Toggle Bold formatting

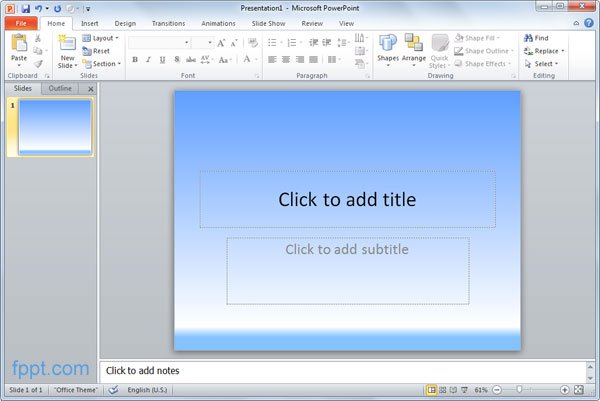[x=134, y=60]
